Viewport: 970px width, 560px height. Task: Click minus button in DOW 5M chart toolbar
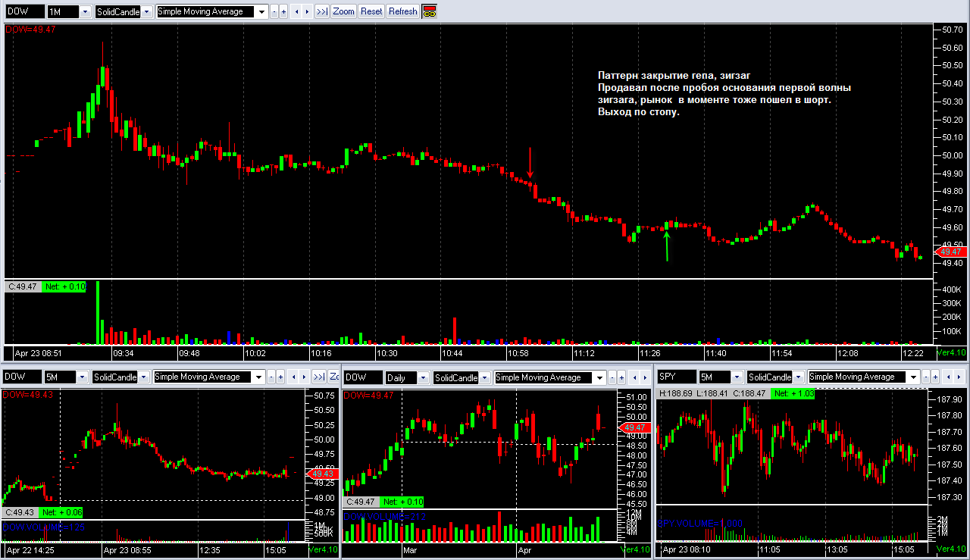(x=271, y=377)
